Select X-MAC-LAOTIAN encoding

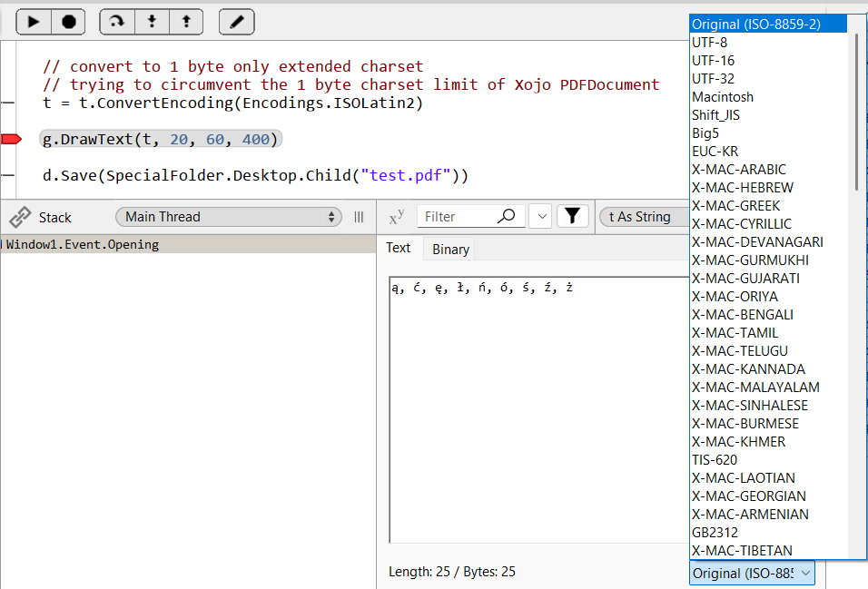[x=768, y=478]
